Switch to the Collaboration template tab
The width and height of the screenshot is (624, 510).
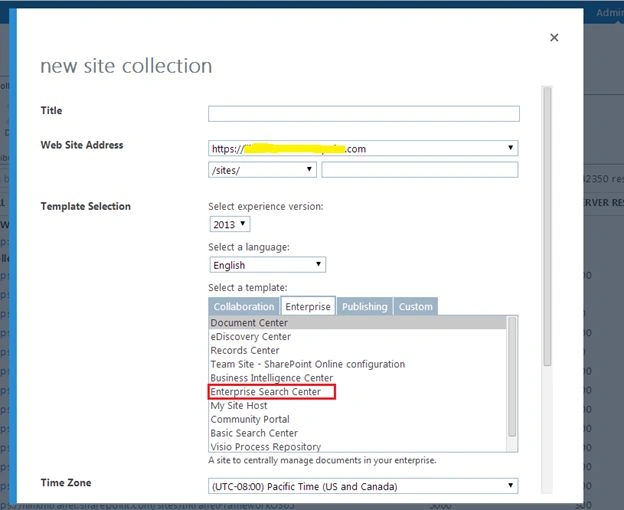click(244, 307)
